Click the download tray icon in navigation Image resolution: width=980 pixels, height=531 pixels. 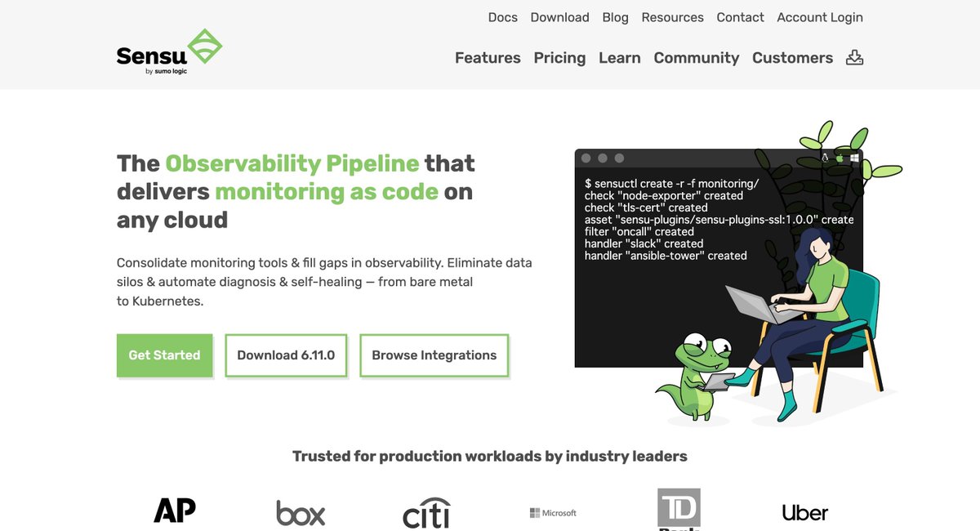coord(854,57)
